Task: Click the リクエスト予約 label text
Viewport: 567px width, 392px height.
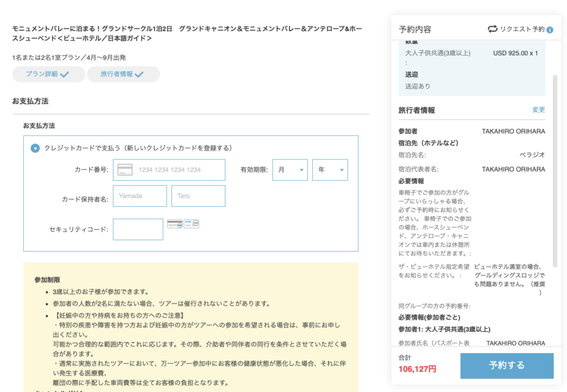Action: point(522,29)
